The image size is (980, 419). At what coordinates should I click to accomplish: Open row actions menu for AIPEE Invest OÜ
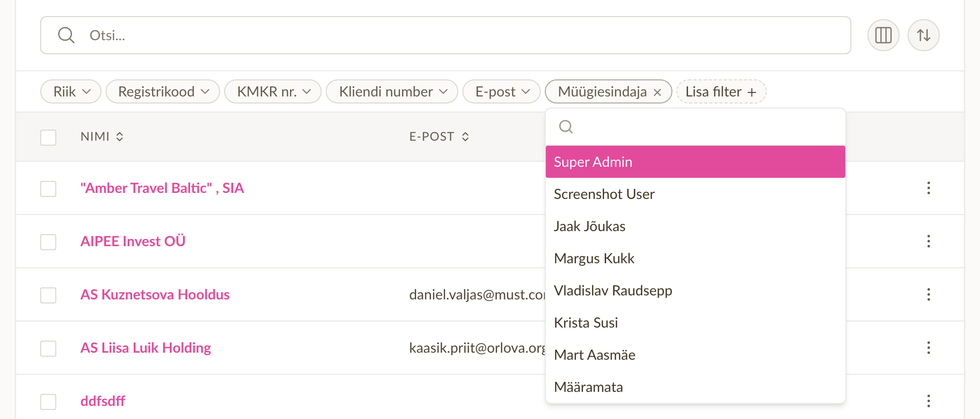click(928, 241)
